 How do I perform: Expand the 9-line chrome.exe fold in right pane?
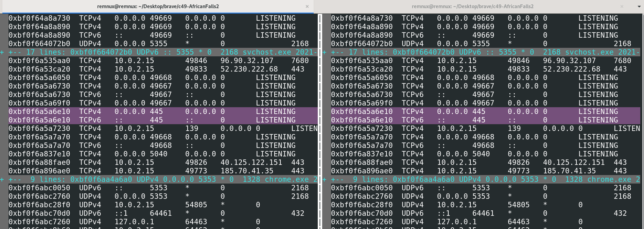coord(325,179)
